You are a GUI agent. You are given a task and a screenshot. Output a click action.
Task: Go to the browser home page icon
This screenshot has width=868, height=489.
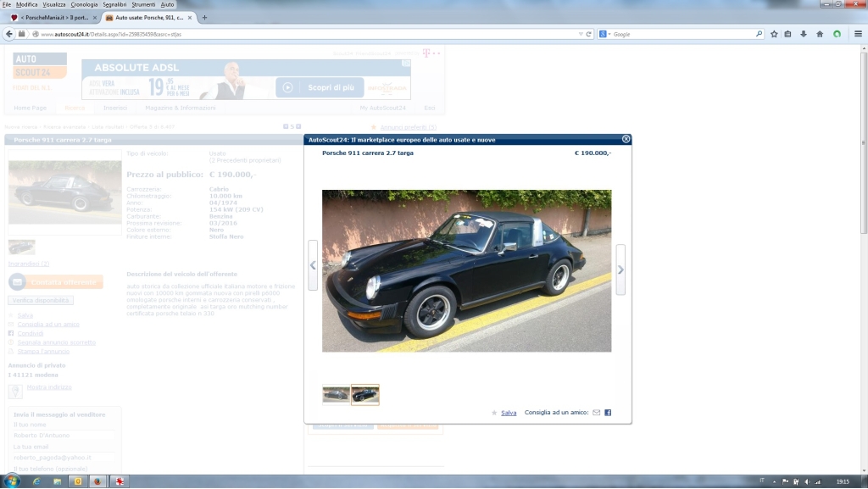[x=820, y=34]
